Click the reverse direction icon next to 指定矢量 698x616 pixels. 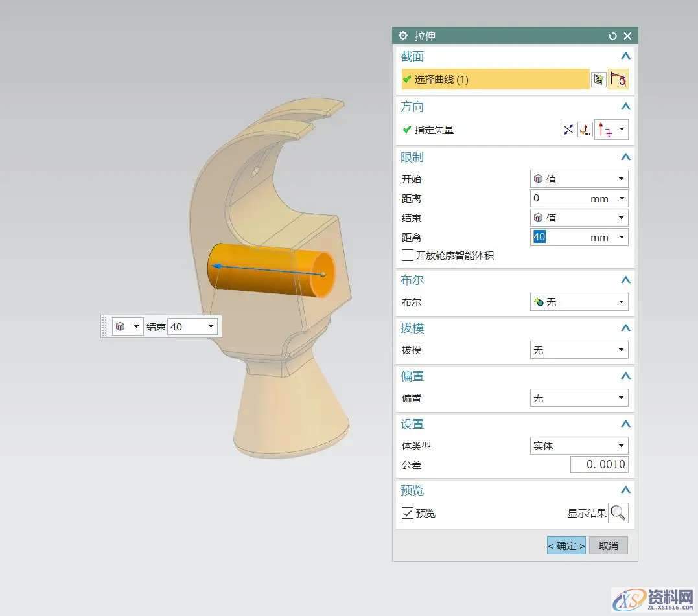[x=568, y=130]
